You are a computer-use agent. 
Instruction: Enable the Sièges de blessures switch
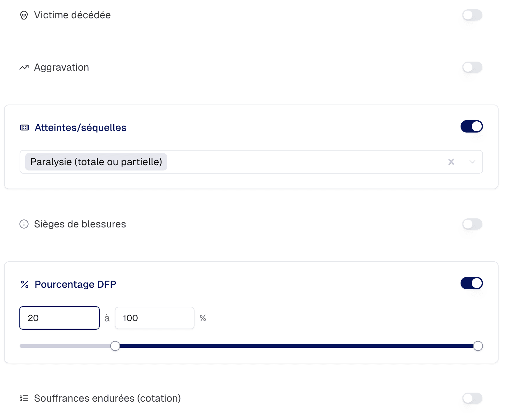point(472,224)
